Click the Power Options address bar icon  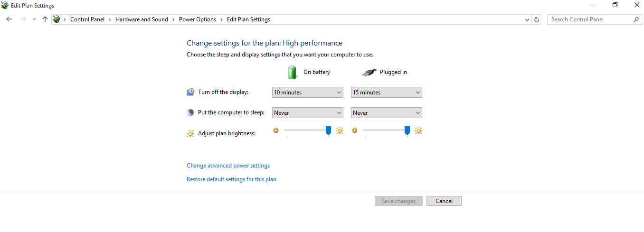point(57,19)
